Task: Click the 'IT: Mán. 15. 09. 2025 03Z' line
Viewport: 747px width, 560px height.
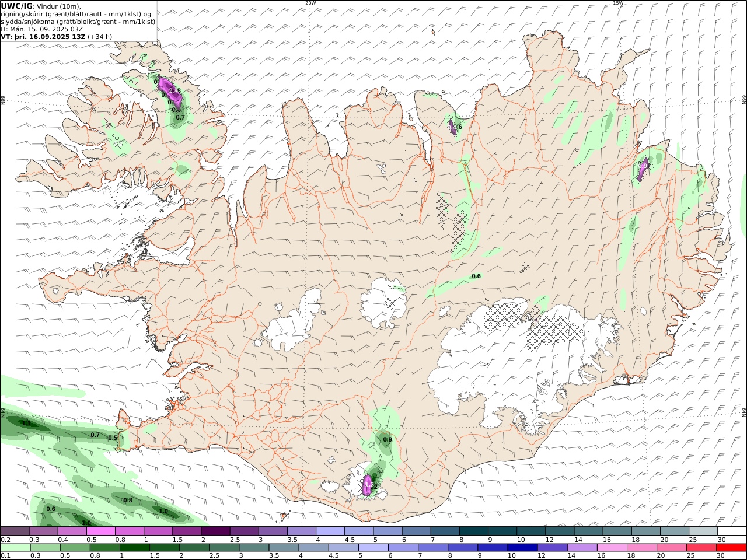Action: click(42, 29)
